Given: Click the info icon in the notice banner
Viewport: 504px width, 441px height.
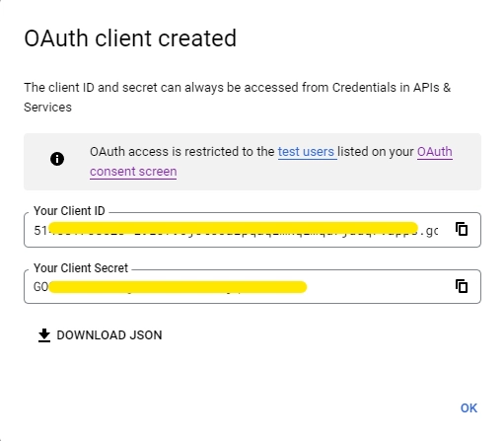Looking at the screenshot, I should pyautogui.click(x=57, y=159).
